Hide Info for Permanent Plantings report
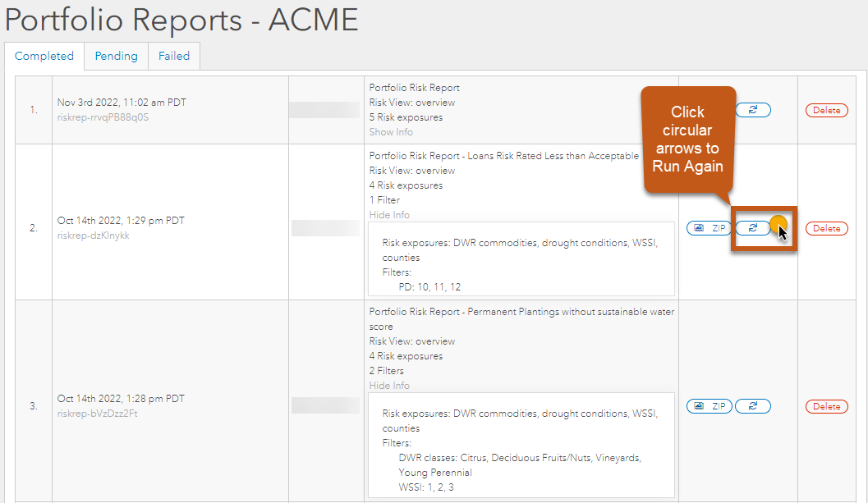 tap(389, 386)
